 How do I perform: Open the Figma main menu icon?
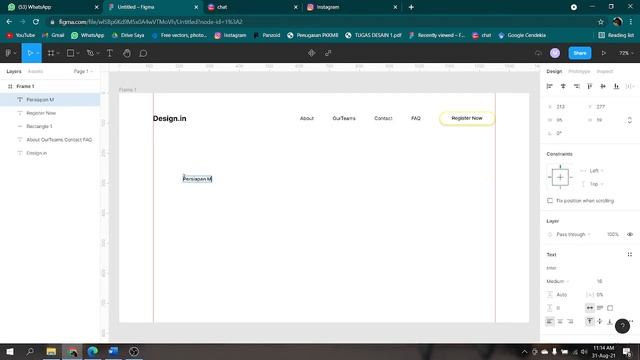pos(9,53)
